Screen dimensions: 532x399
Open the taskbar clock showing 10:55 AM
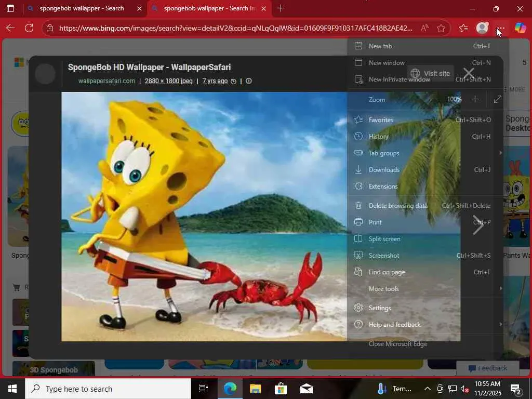487,389
